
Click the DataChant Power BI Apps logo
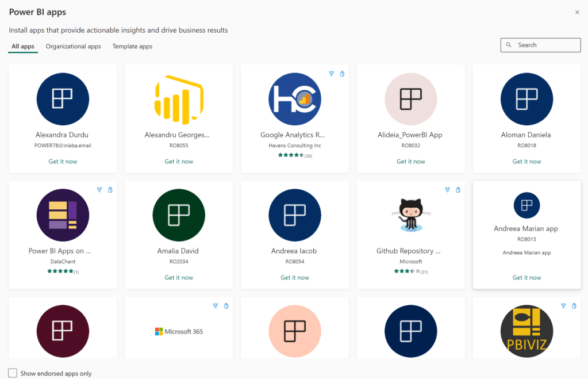(x=63, y=215)
